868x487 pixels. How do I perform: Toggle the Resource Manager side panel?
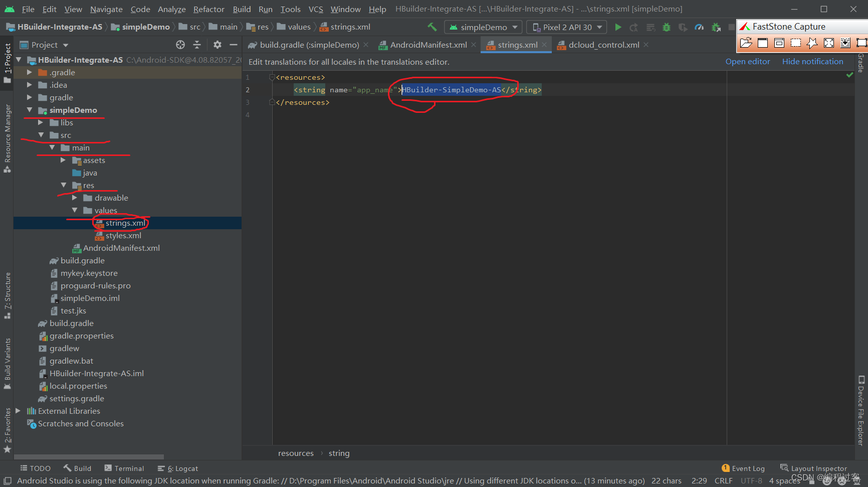[7, 138]
